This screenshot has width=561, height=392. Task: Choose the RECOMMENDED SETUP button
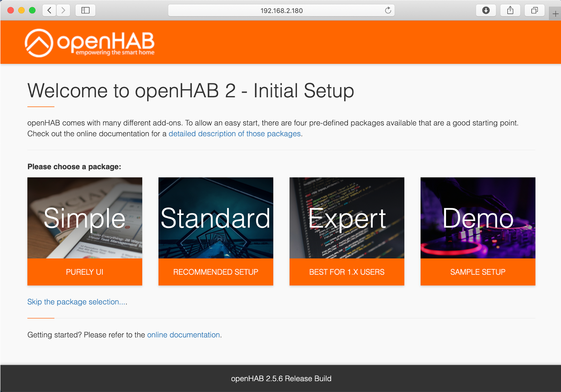216,272
